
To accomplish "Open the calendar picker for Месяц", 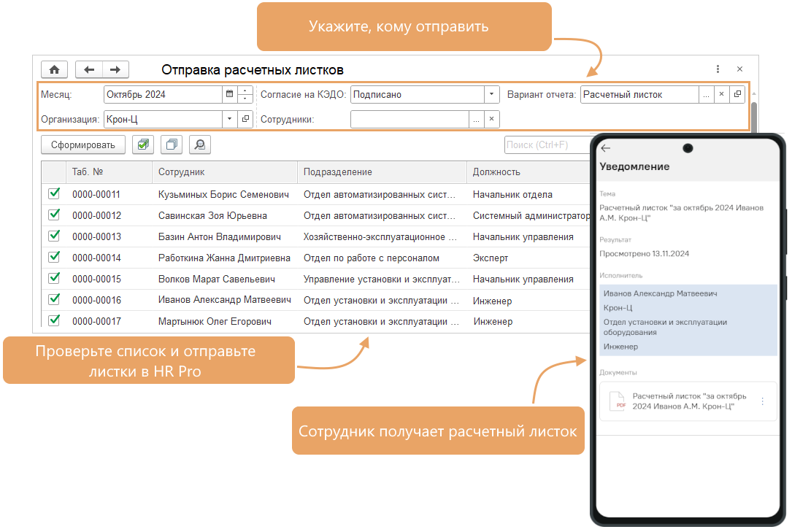I will [229, 94].
